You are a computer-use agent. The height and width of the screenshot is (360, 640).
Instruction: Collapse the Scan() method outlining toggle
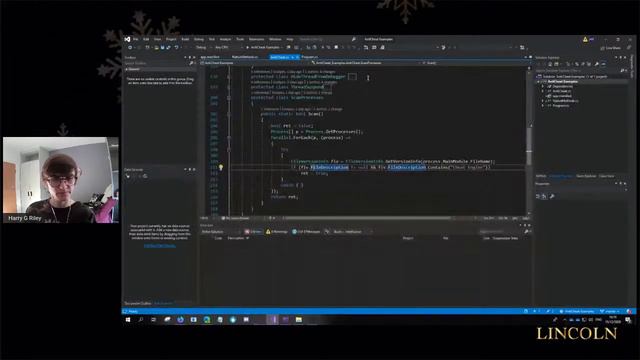tap(229, 114)
